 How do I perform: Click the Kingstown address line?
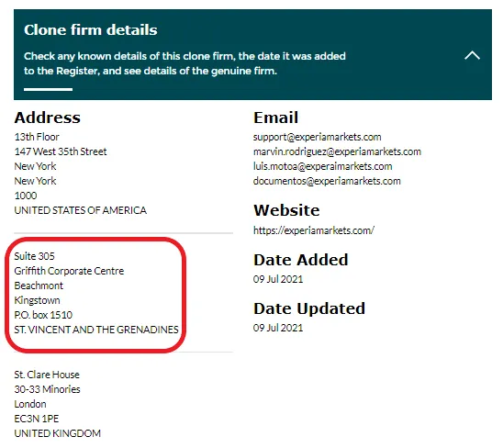[x=37, y=300]
